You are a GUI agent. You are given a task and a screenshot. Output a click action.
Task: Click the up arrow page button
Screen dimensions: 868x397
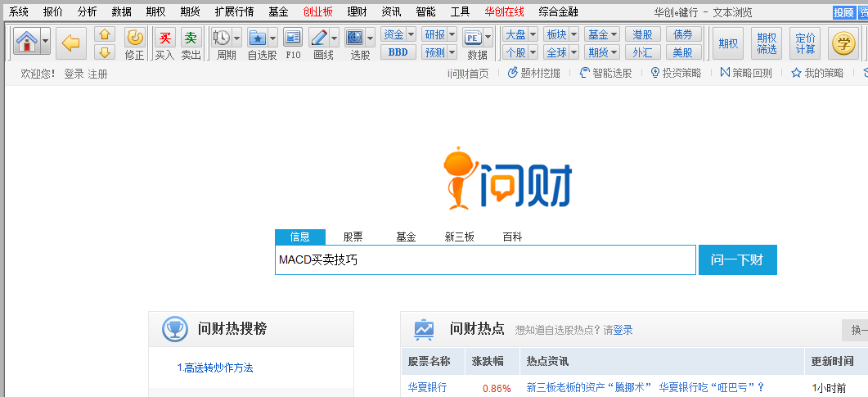[105, 35]
